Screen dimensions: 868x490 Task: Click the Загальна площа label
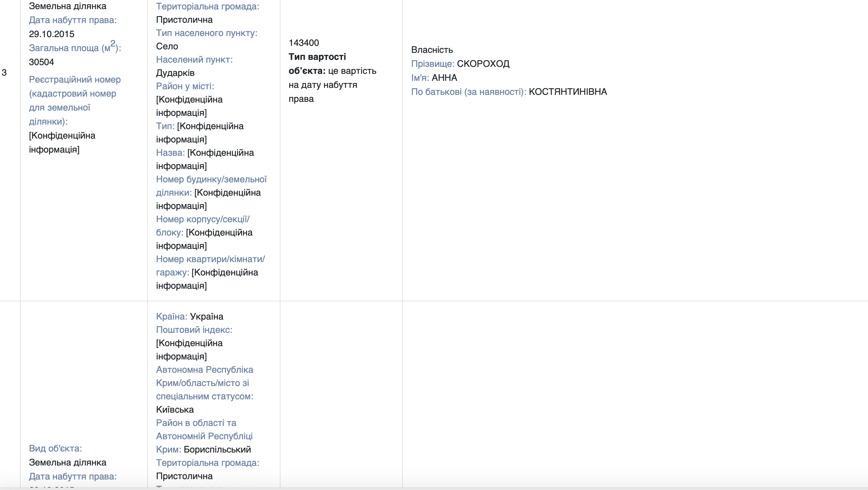click(75, 48)
